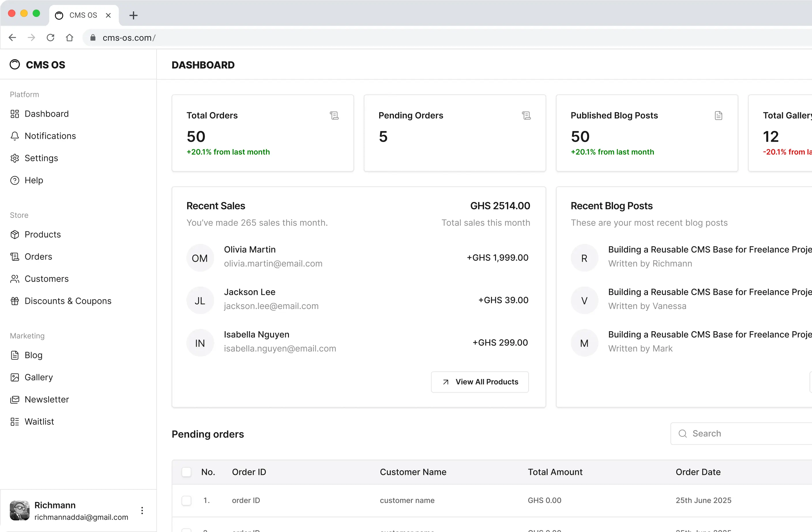The image size is (812, 532).
Task: Click the Discounts & Coupons gift icon
Action: pyautogui.click(x=15, y=301)
